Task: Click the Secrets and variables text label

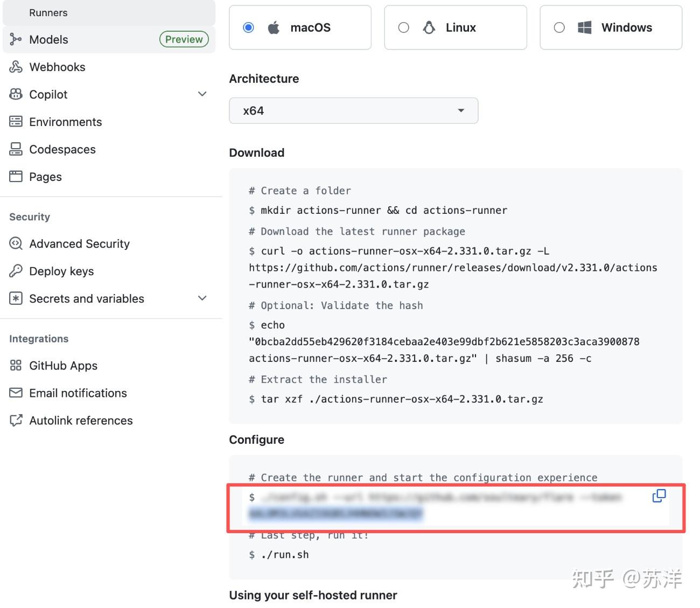Action: pos(87,298)
